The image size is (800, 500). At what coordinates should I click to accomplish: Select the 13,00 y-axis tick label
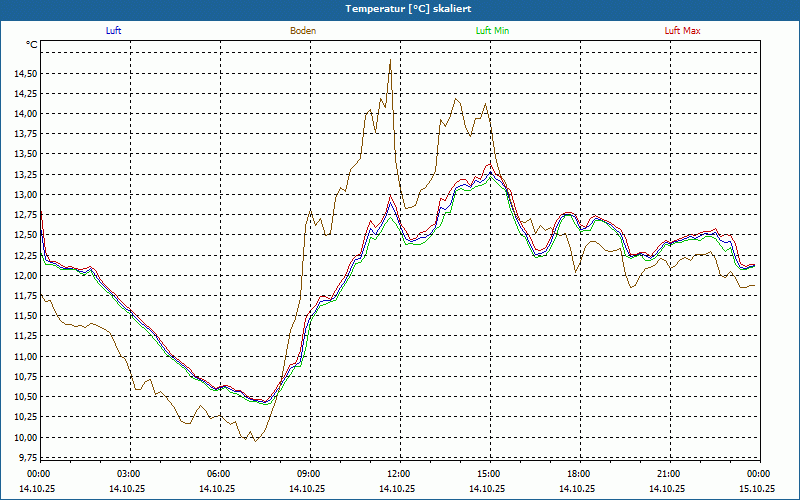26,195
